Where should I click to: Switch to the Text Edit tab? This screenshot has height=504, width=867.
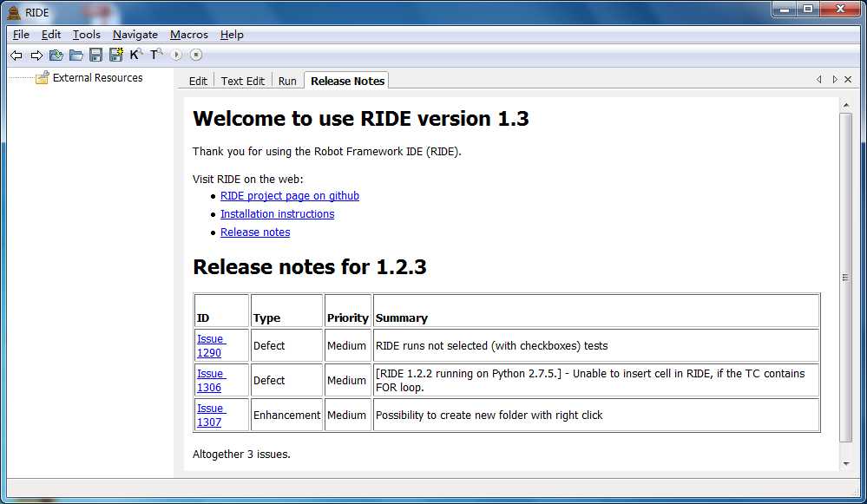point(243,82)
